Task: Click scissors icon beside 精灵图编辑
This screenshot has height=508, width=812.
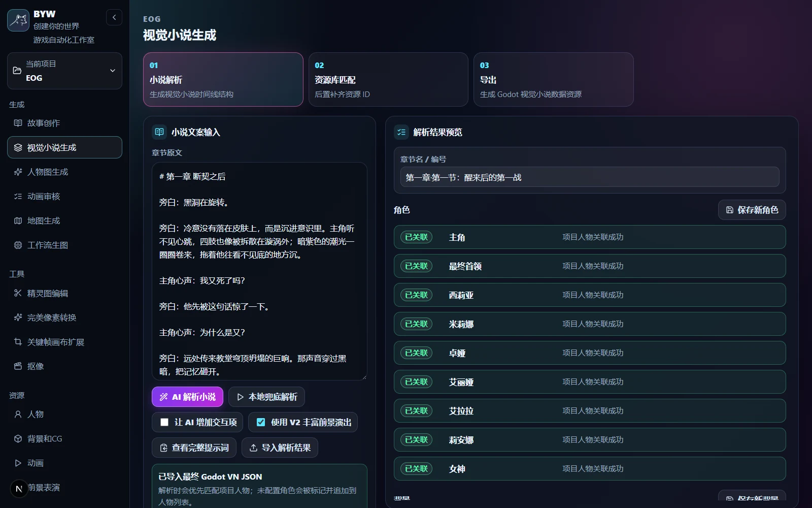Action: tap(18, 293)
